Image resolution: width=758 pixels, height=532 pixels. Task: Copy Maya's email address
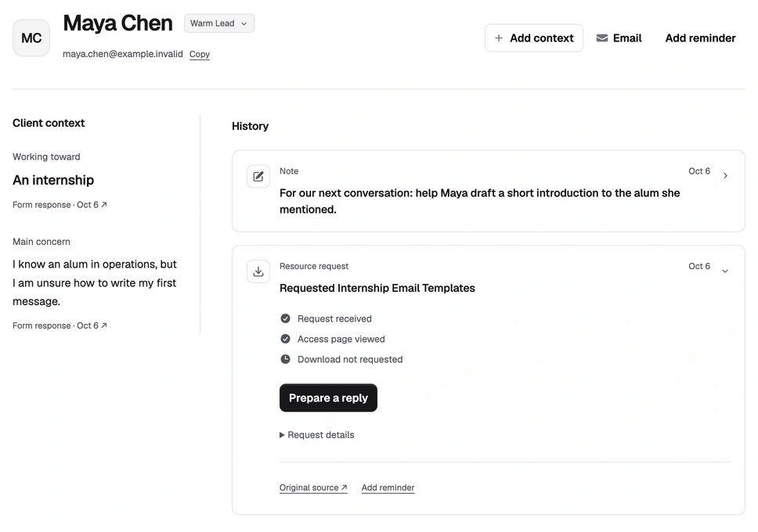tap(199, 54)
